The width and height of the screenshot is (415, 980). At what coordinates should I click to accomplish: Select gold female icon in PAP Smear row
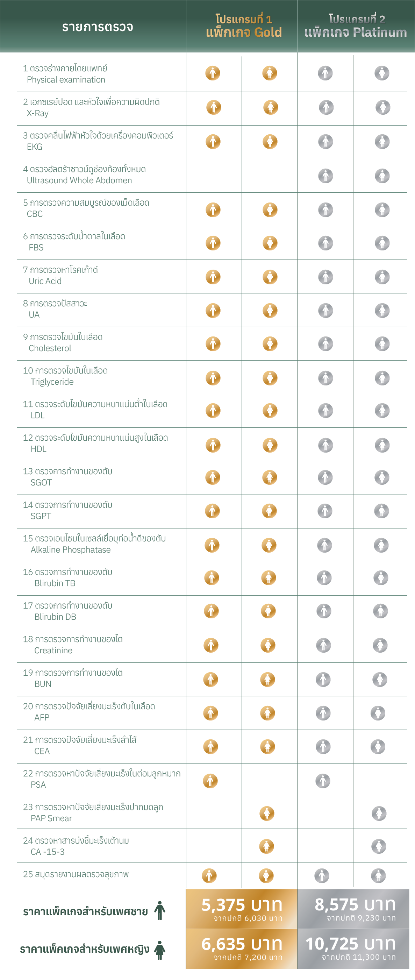pyautogui.click(x=267, y=814)
